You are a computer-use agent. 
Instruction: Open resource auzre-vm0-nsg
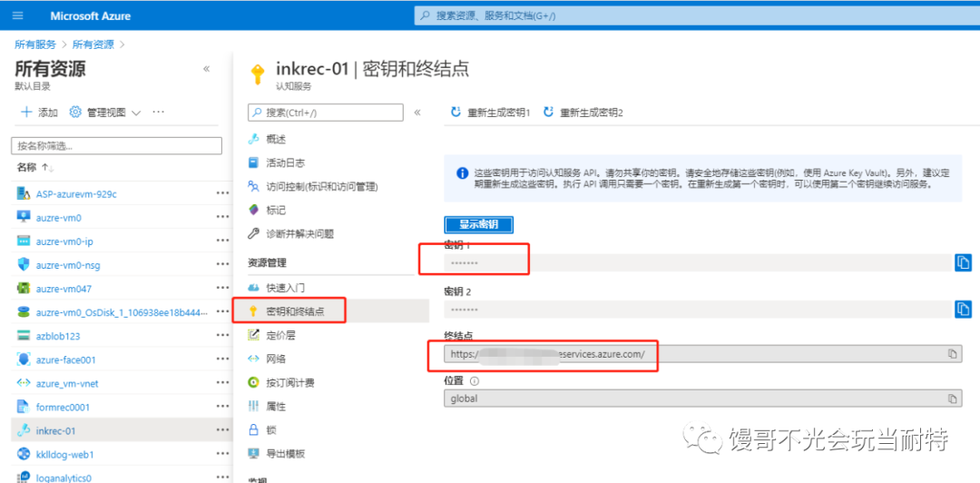tap(68, 265)
